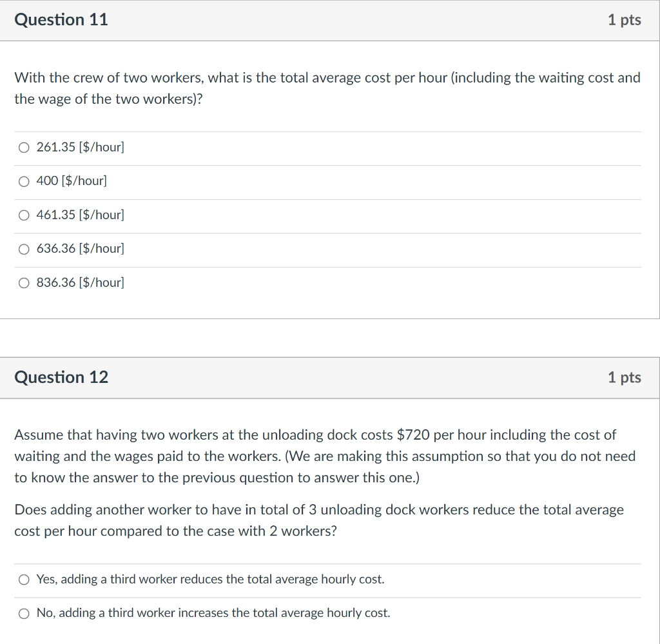Click '1 pts' label for Question 12
Image resolution: width=660 pixels, height=644 pixels.
click(x=624, y=377)
